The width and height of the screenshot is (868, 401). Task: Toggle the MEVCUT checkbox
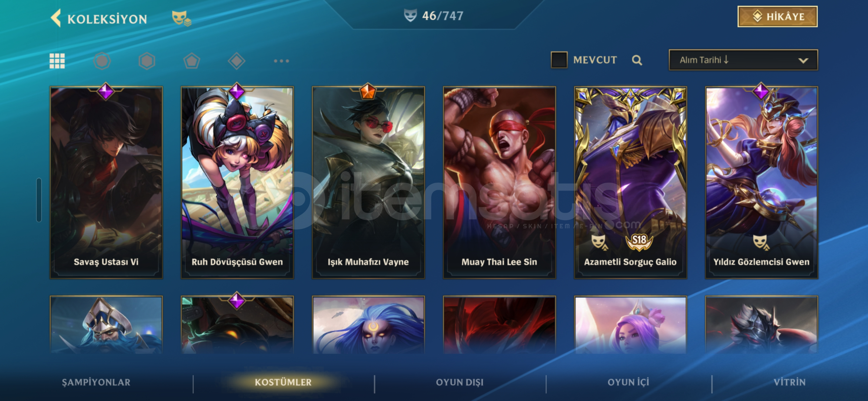click(x=559, y=60)
